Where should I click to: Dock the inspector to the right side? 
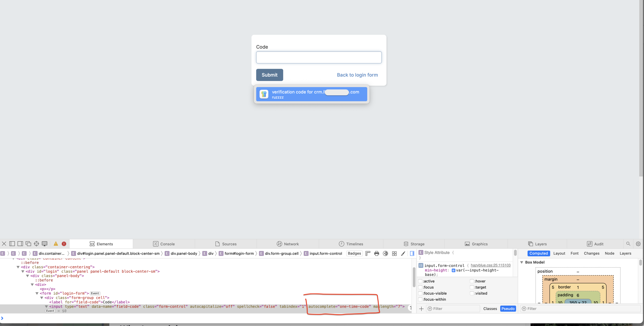pos(20,244)
